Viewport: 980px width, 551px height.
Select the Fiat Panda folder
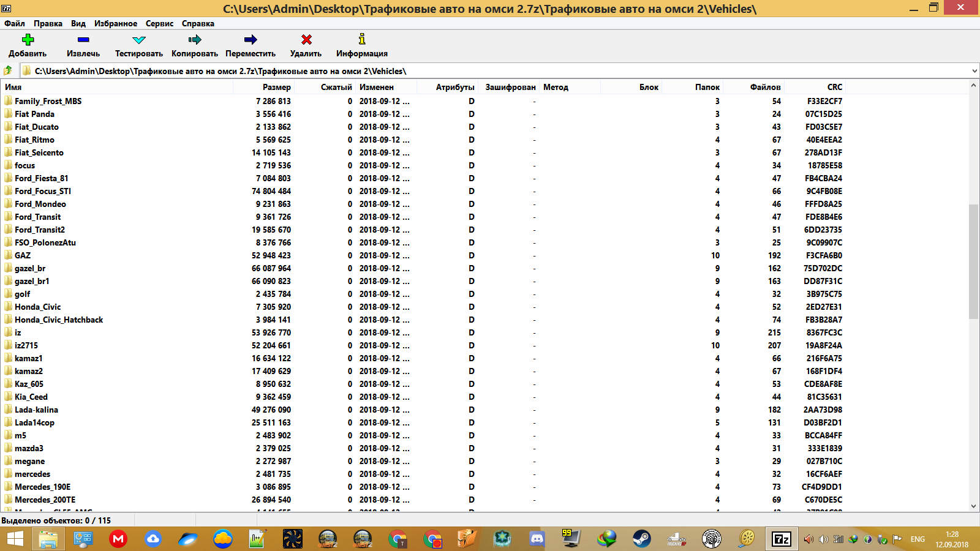[x=34, y=114]
